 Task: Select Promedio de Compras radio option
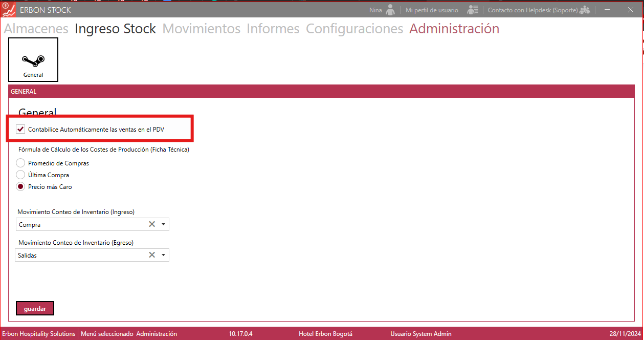click(20, 163)
